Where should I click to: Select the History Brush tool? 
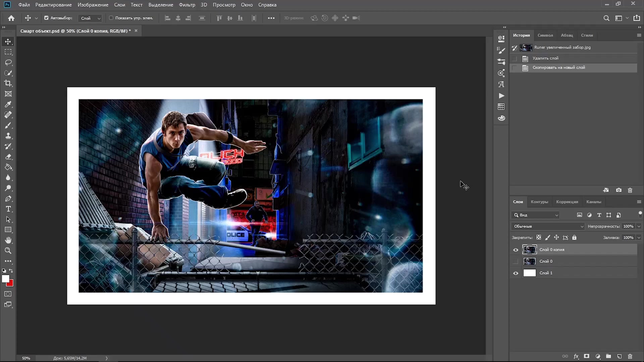pos(8,146)
